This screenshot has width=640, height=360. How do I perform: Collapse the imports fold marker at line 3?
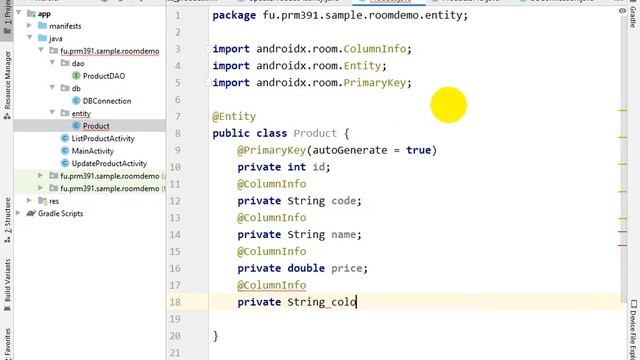pyautogui.click(x=208, y=49)
